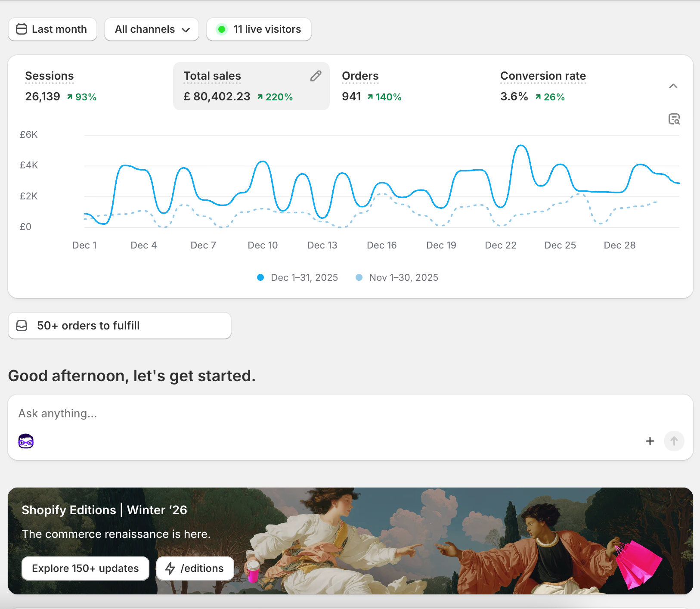Image resolution: width=700 pixels, height=609 pixels.
Task: Open the chart report view icon
Action: pos(674,119)
